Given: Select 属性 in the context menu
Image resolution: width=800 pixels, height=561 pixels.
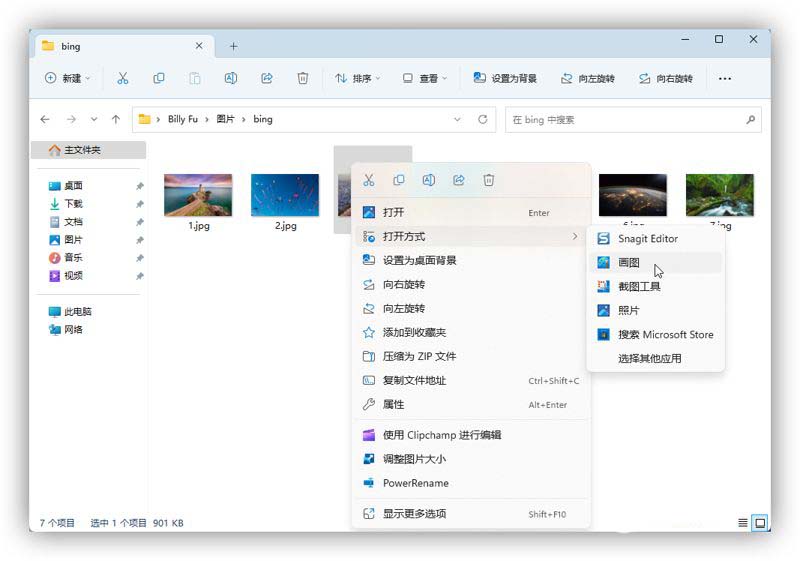Looking at the screenshot, I should coord(394,404).
